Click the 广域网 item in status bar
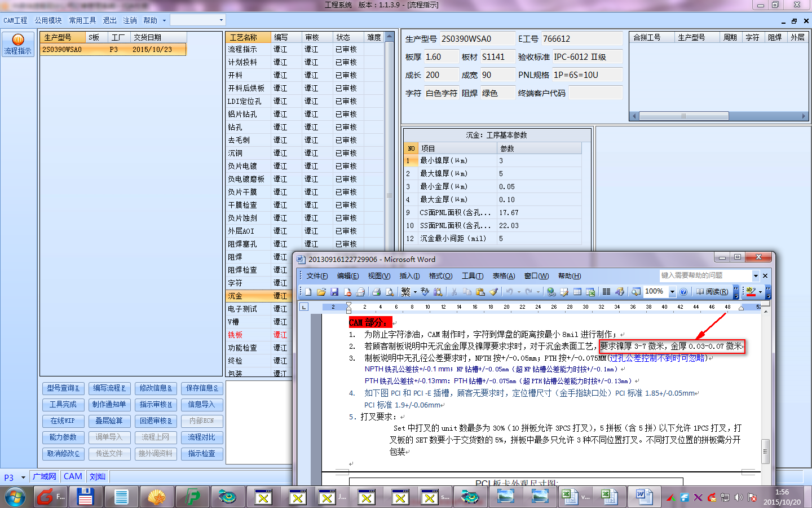Image resolution: width=812 pixels, height=508 pixels. 45,477
